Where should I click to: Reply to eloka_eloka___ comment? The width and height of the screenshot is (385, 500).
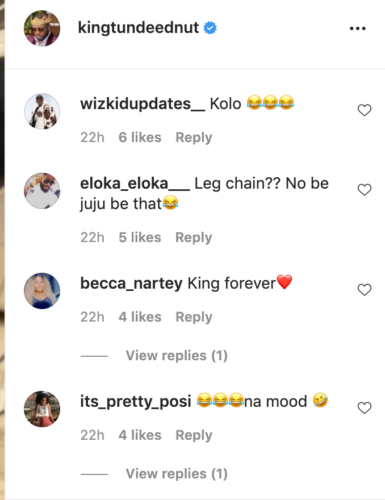pyautogui.click(x=194, y=238)
